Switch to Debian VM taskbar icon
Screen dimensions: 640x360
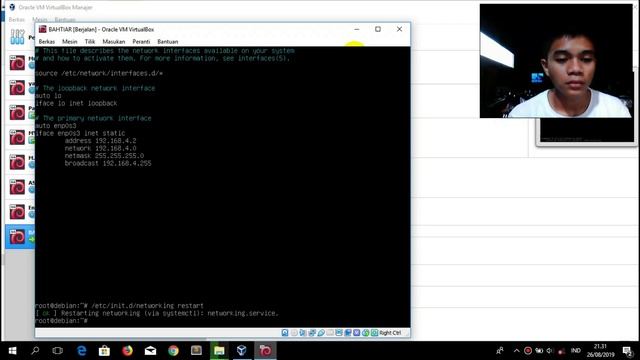pyautogui.click(x=265, y=351)
